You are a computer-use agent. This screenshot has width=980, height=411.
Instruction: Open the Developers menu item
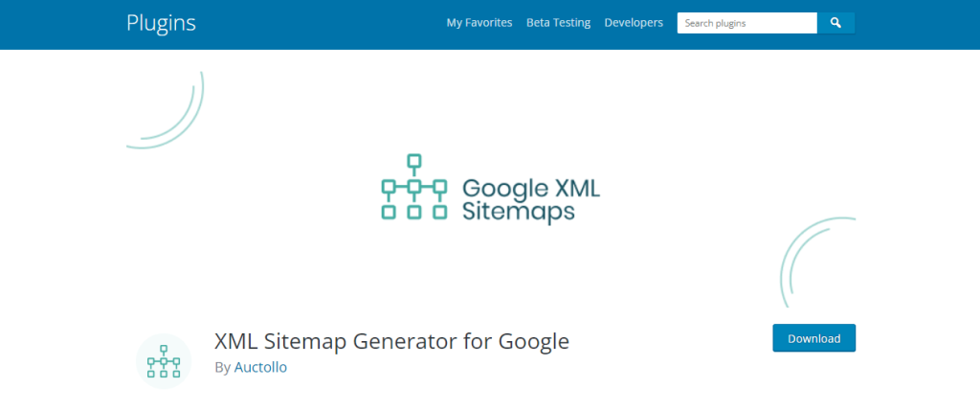(634, 23)
